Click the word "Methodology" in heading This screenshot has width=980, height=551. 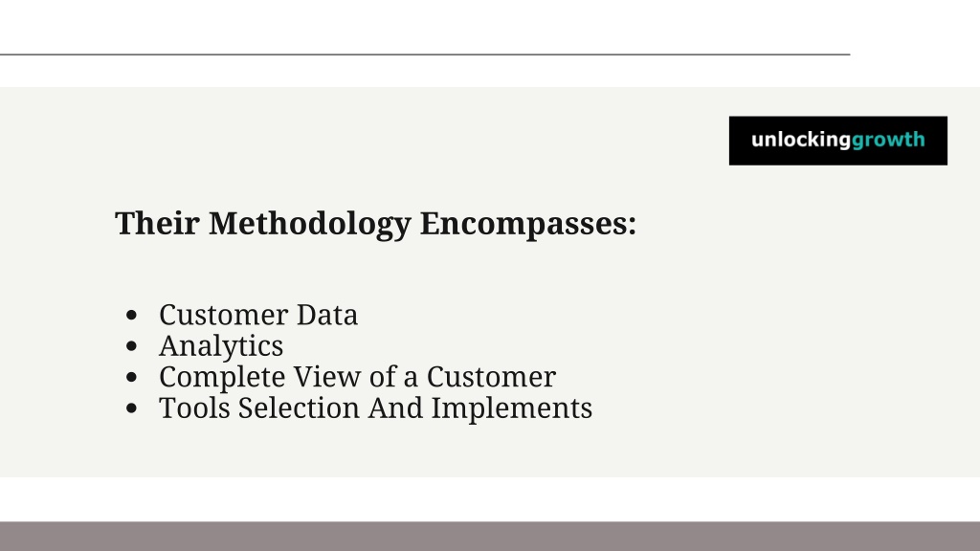click(x=310, y=224)
